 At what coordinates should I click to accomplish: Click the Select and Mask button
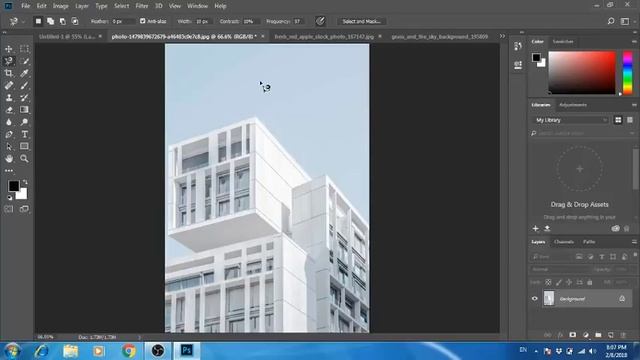pos(361,21)
